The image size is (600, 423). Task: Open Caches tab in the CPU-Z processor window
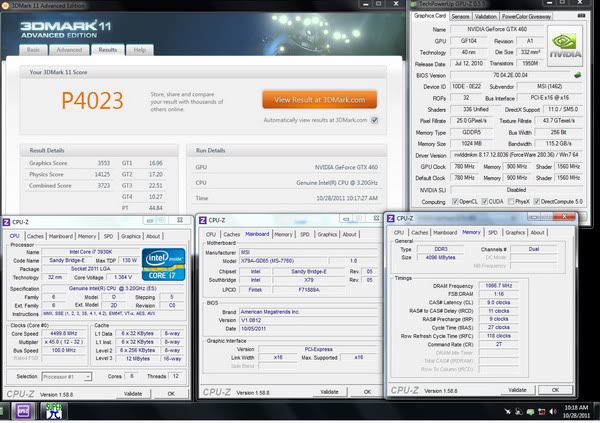(x=35, y=236)
